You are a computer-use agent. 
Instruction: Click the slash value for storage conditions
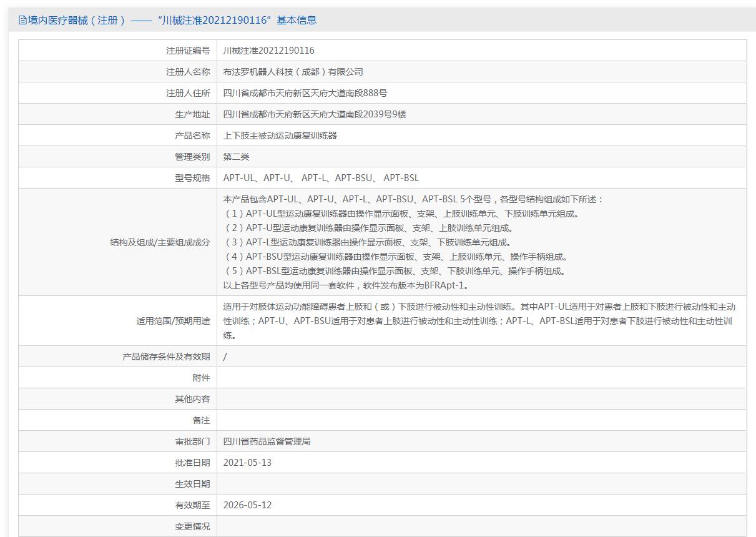(225, 357)
